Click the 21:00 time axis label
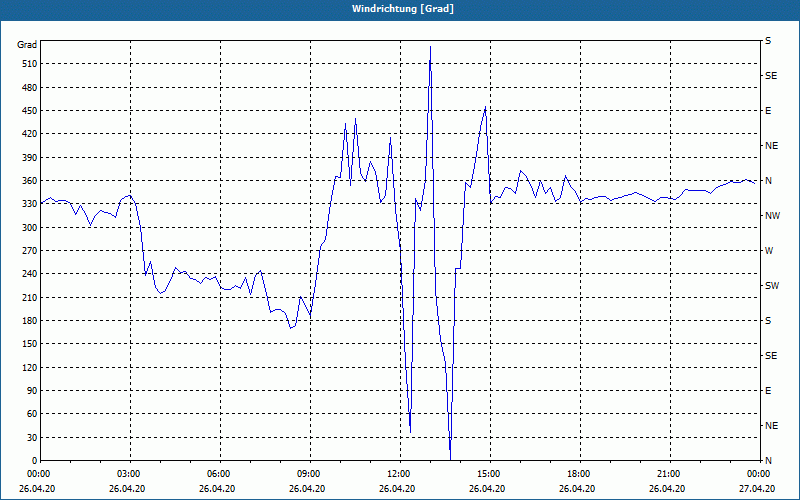 (x=670, y=474)
